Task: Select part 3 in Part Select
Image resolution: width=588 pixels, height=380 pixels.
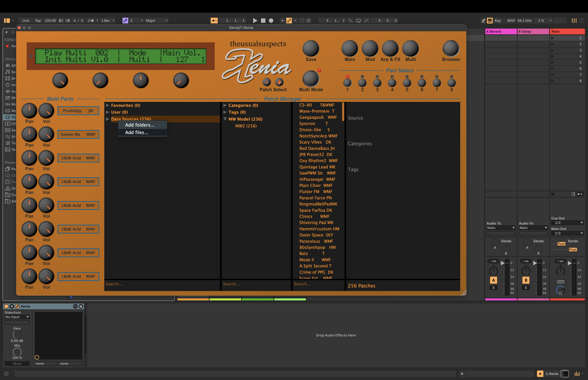Action: (377, 83)
